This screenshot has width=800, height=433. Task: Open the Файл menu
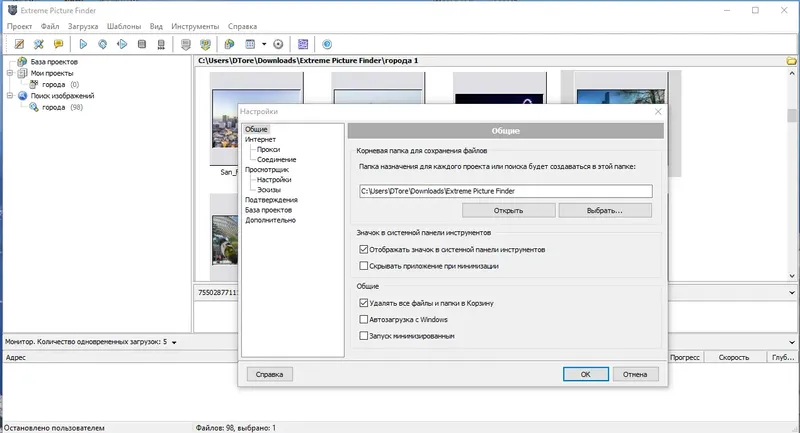[50, 27]
